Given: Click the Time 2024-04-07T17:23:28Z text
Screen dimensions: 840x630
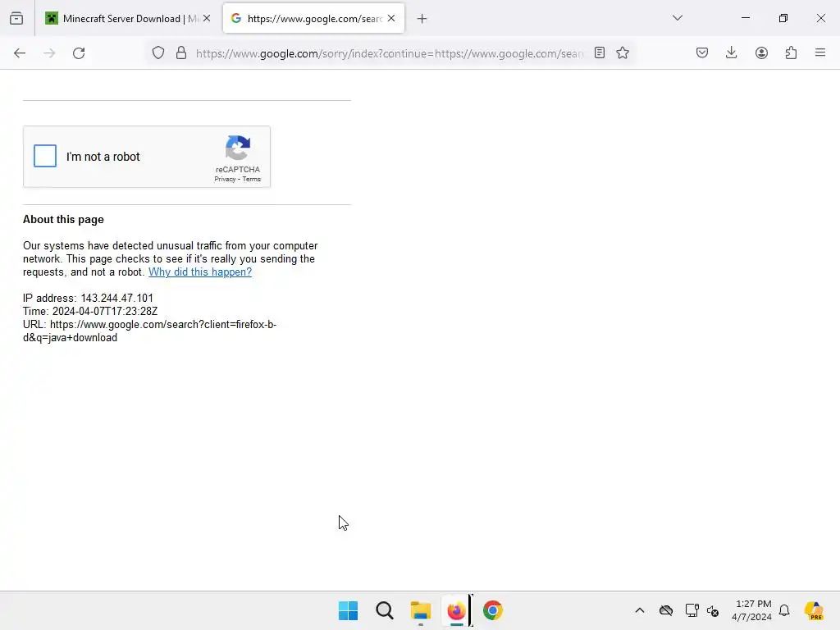Looking at the screenshot, I should 90,311.
